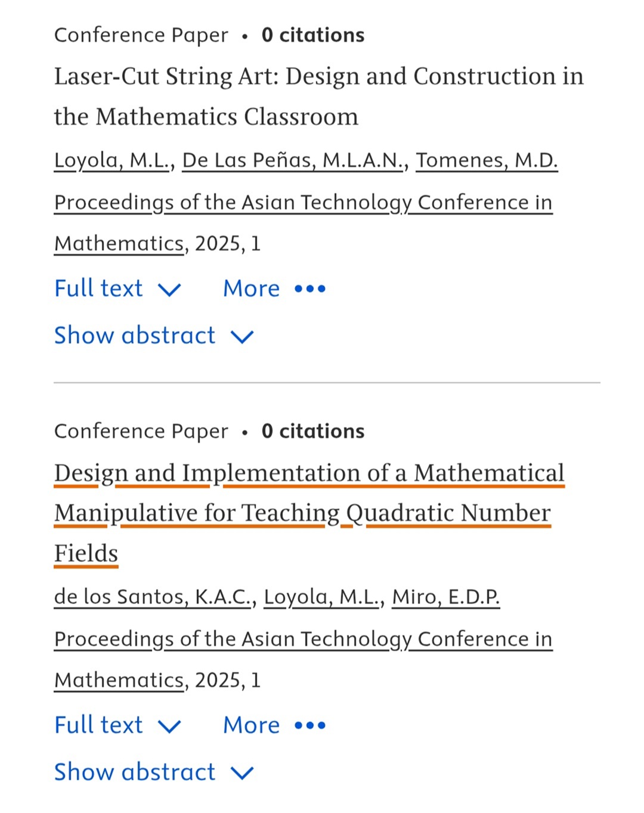
Task: Open author Tomenes, M.D.
Action: (x=487, y=160)
